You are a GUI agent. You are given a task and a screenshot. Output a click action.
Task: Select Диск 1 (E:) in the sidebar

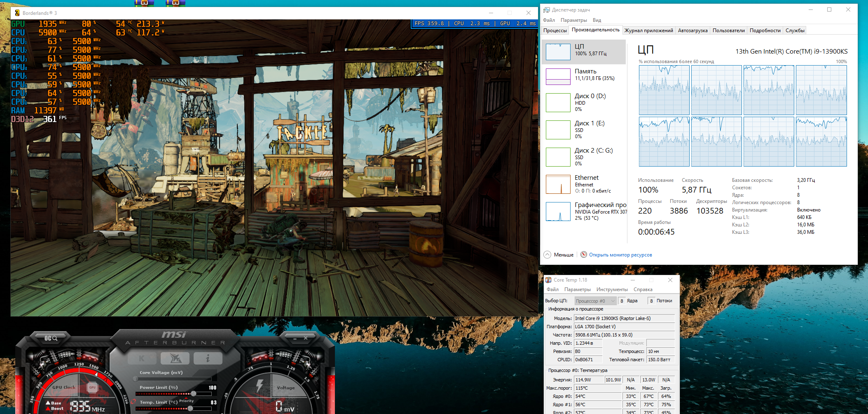pyautogui.click(x=584, y=129)
